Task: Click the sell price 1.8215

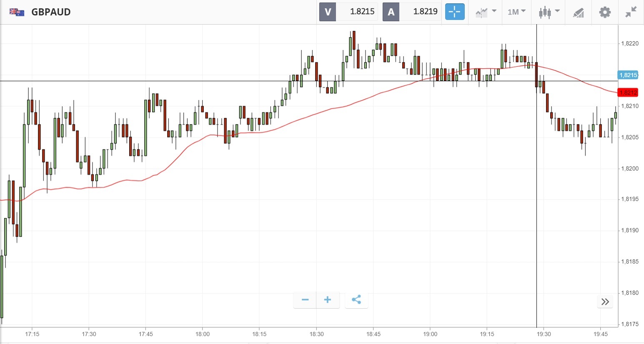Action: point(362,12)
